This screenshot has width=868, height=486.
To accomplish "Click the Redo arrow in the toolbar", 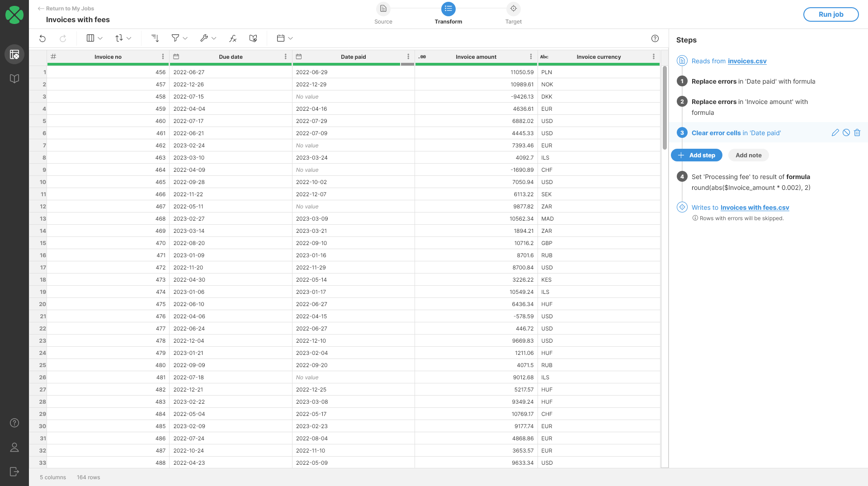I will (63, 38).
